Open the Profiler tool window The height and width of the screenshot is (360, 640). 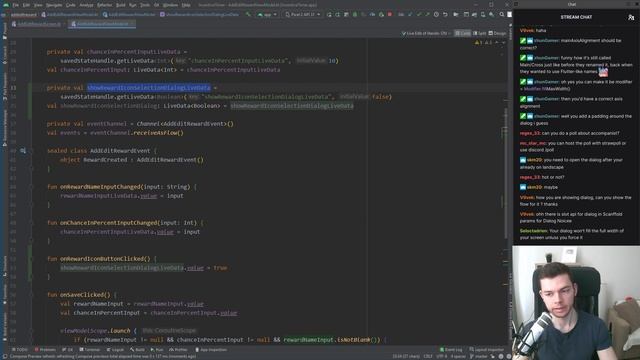click(178, 350)
